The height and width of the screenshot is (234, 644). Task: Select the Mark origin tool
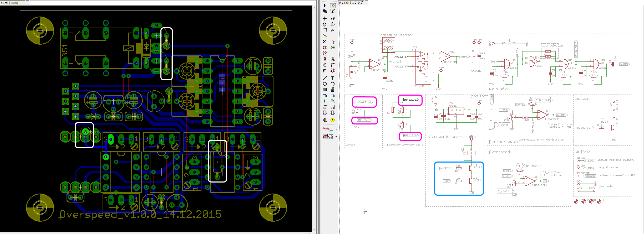[x=333, y=11]
